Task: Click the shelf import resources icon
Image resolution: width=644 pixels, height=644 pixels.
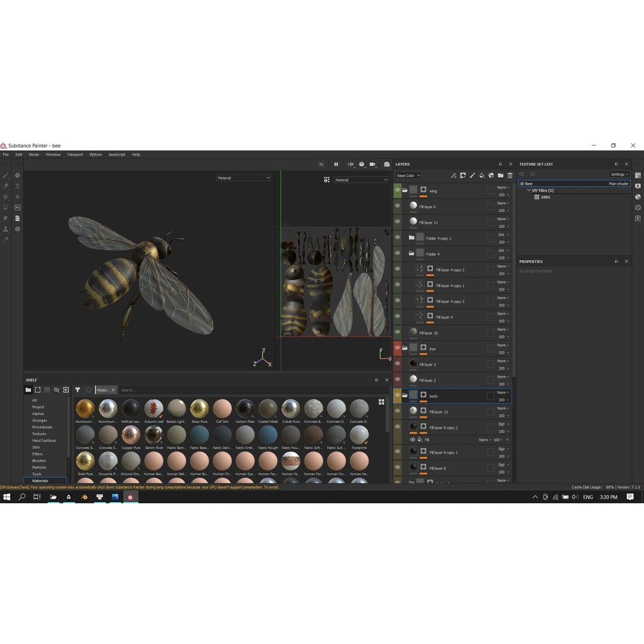Action: [66, 390]
